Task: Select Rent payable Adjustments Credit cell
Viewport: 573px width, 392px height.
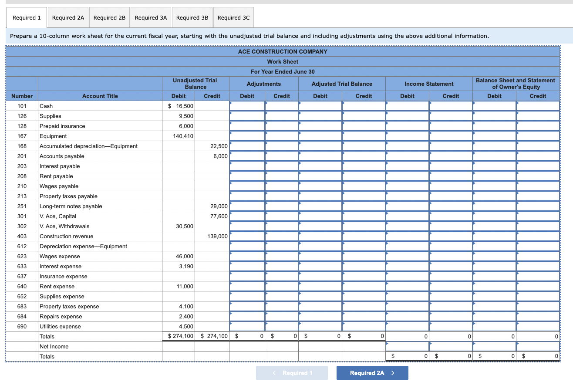Action: [281, 176]
